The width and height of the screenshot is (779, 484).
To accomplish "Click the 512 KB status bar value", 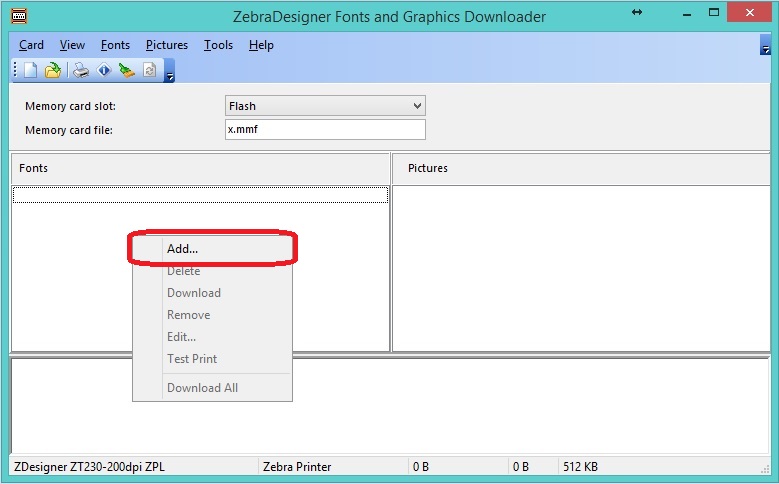I will point(580,467).
